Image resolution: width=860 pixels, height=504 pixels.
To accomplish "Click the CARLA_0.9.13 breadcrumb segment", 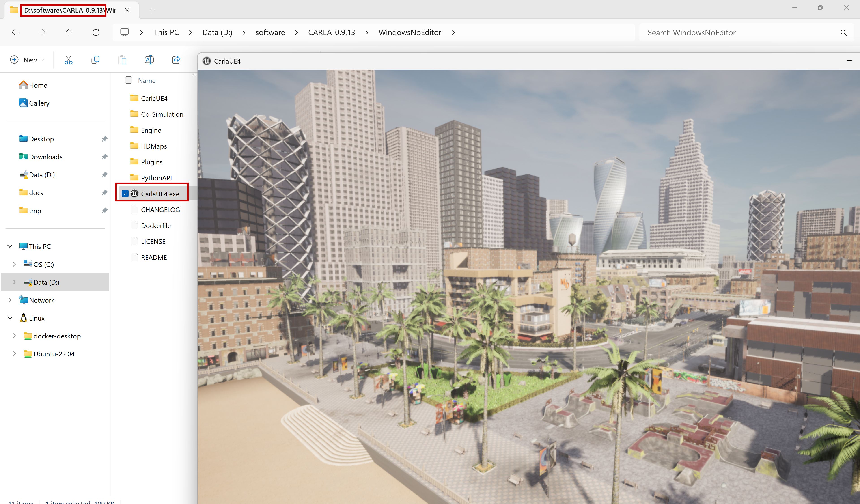I will [331, 32].
